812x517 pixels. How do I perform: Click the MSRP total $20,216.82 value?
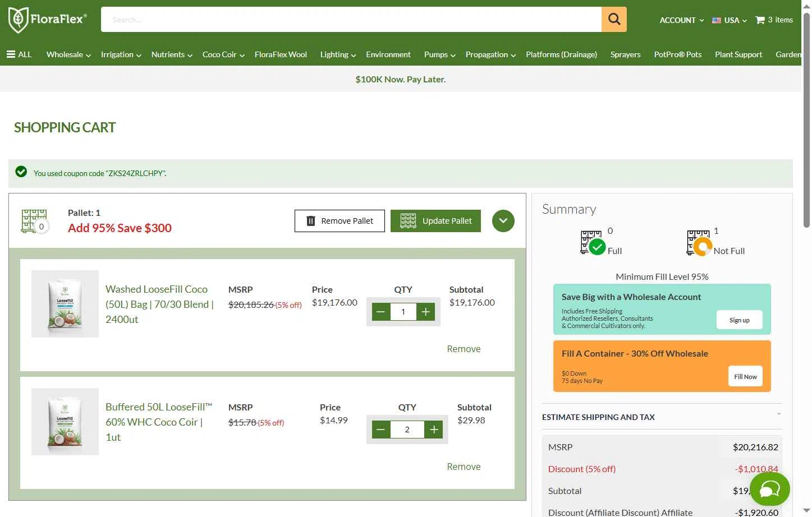(755, 447)
